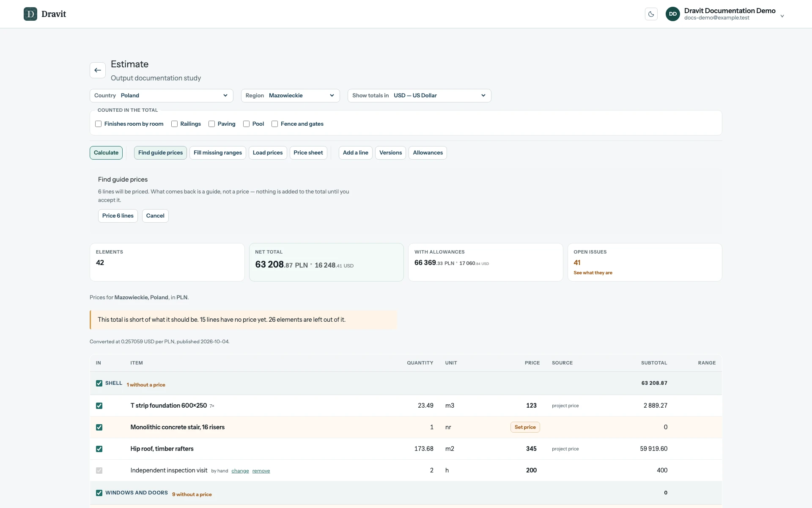The height and width of the screenshot is (508, 812).
Task: Click '1 without a price' label
Action: tap(146, 385)
